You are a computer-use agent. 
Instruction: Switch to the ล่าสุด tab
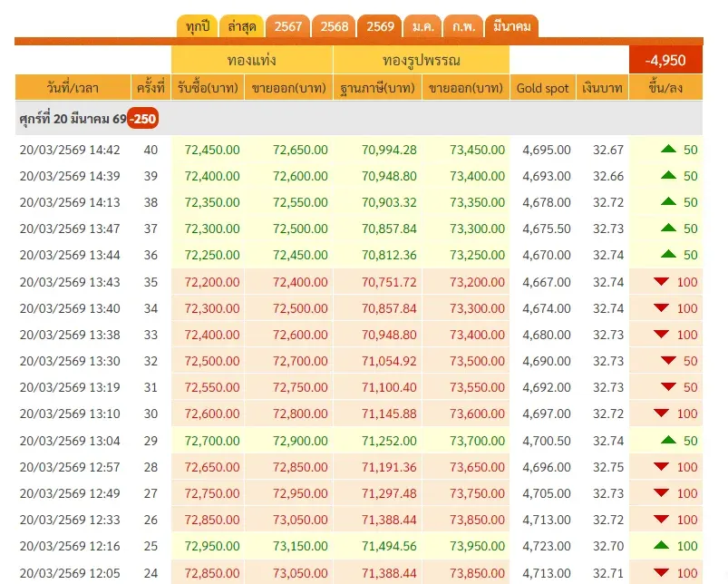click(242, 26)
